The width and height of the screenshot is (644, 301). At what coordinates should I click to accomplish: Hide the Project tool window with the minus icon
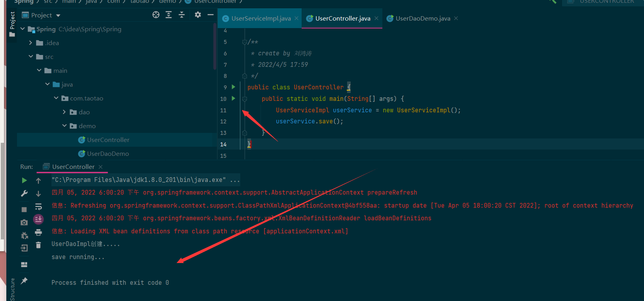tap(211, 15)
